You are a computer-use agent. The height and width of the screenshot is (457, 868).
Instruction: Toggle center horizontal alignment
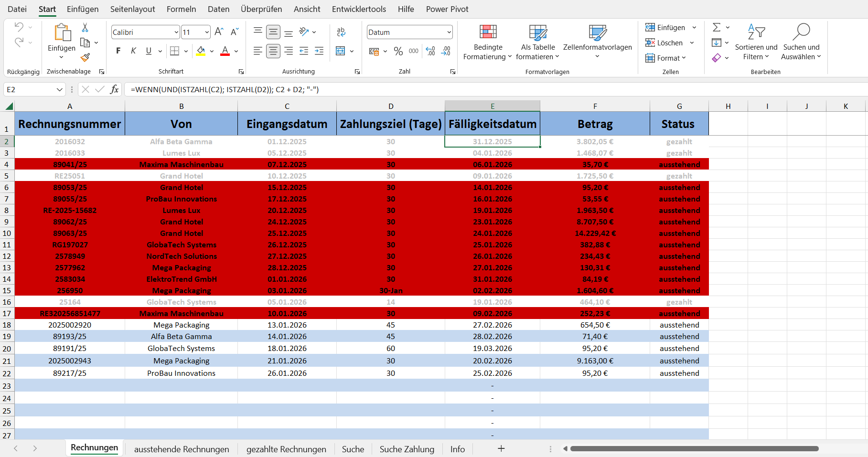pyautogui.click(x=273, y=51)
